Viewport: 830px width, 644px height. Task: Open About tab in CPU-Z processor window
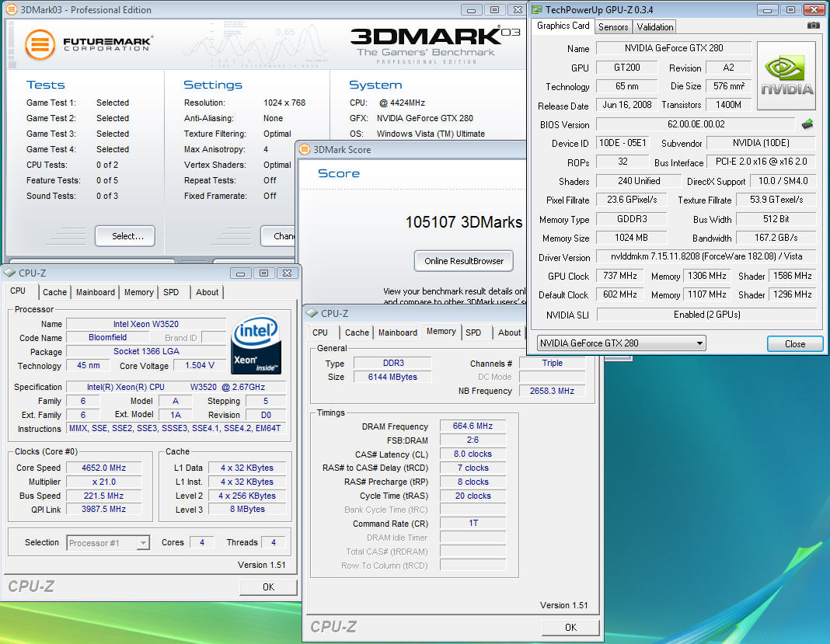[207, 292]
